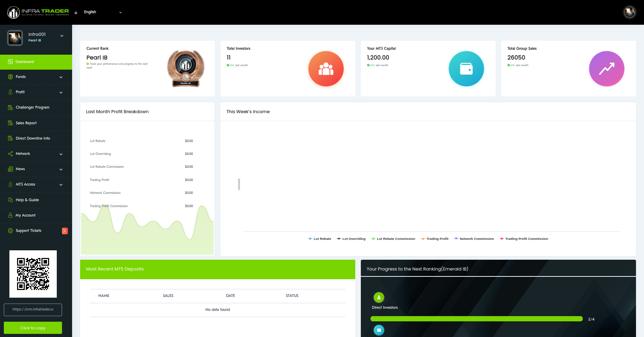Click the 'No data found' text
644x337 pixels.
coord(218,309)
